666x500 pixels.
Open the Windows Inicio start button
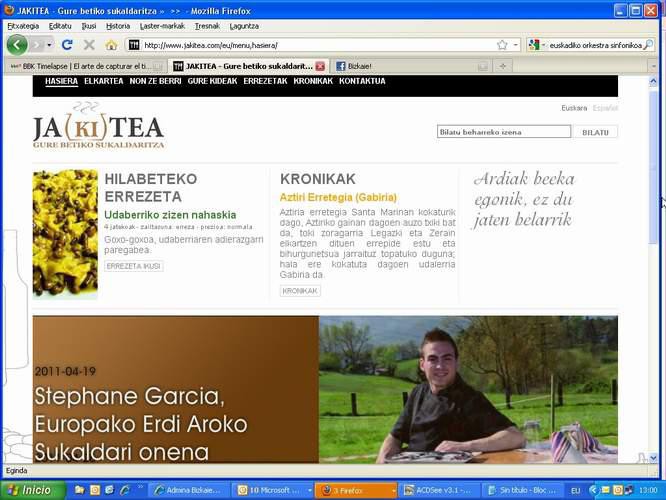click(x=33, y=490)
